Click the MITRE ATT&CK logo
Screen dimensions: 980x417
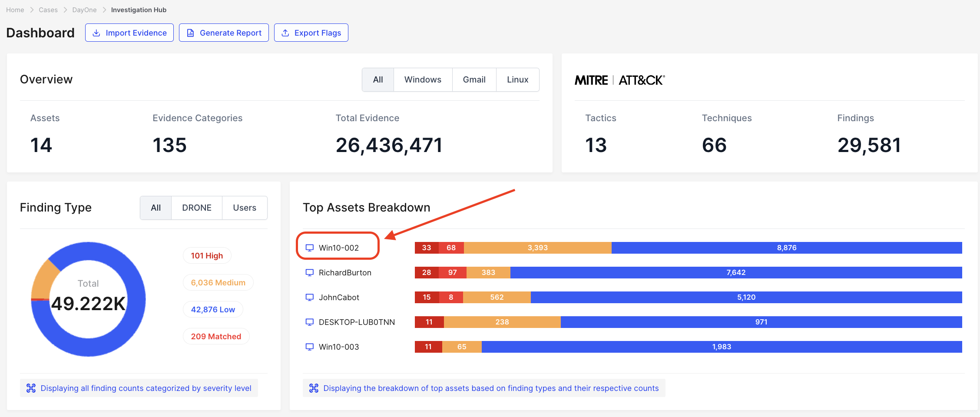619,80
